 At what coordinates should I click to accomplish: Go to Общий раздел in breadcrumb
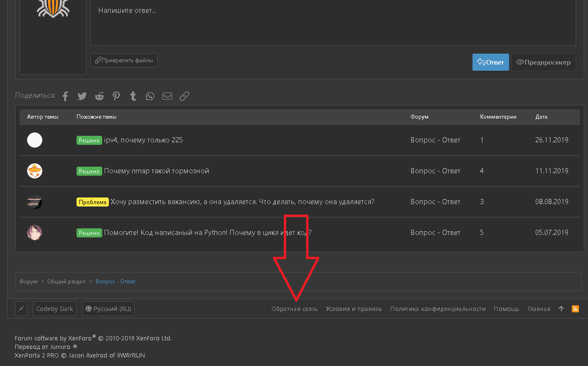click(x=66, y=282)
